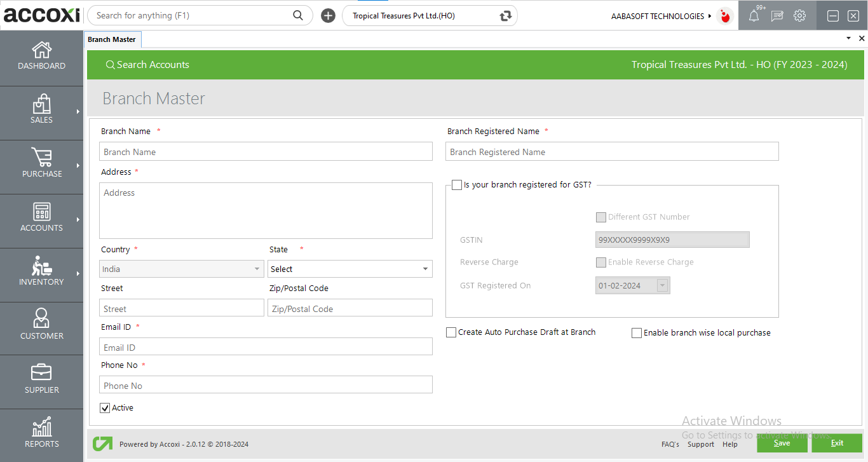The image size is (868, 462).
Task: Open the settings gear icon
Action: pos(799,16)
